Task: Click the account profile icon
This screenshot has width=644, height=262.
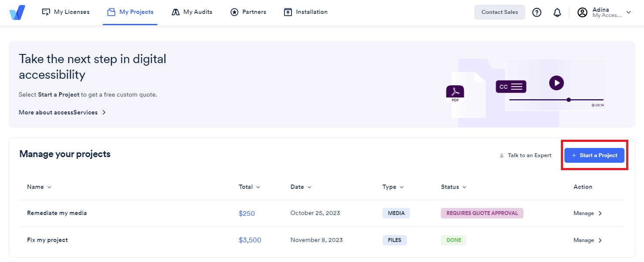Action: 582,12
